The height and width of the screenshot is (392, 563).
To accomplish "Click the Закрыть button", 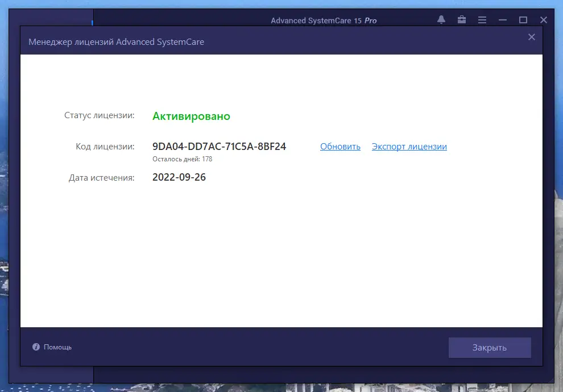I will [x=490, y=348].
